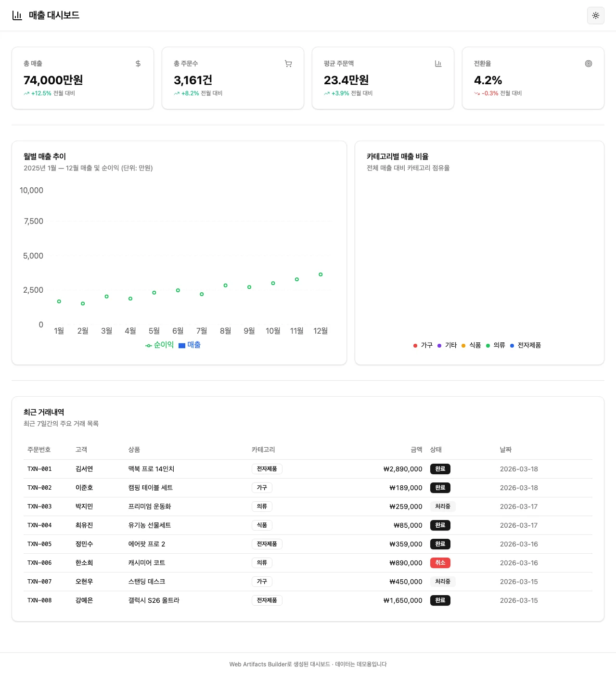
Task: Click the shopping cart icon in 총 주문수 card
Action: click(x=288, y=64)
